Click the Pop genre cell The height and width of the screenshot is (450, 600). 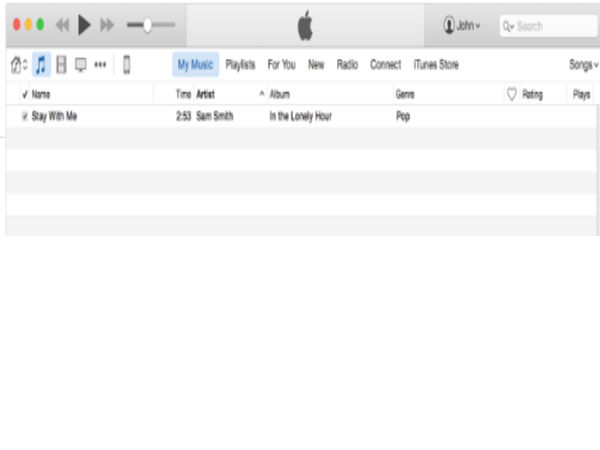[403, 116]
